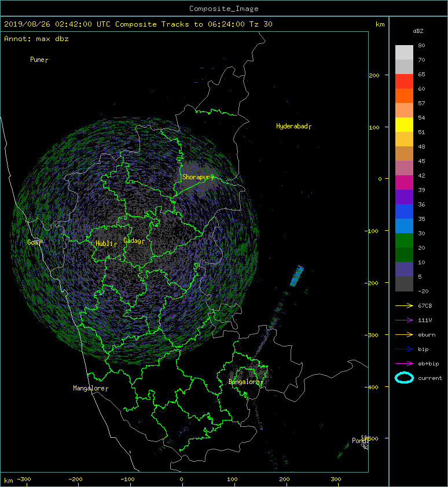Click the Composite_Image title text

point(224,9)
